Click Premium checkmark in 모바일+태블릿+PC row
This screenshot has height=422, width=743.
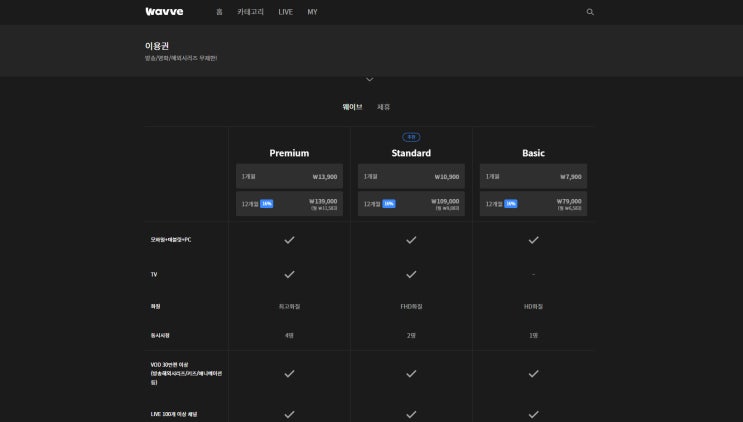pos(290,240)
